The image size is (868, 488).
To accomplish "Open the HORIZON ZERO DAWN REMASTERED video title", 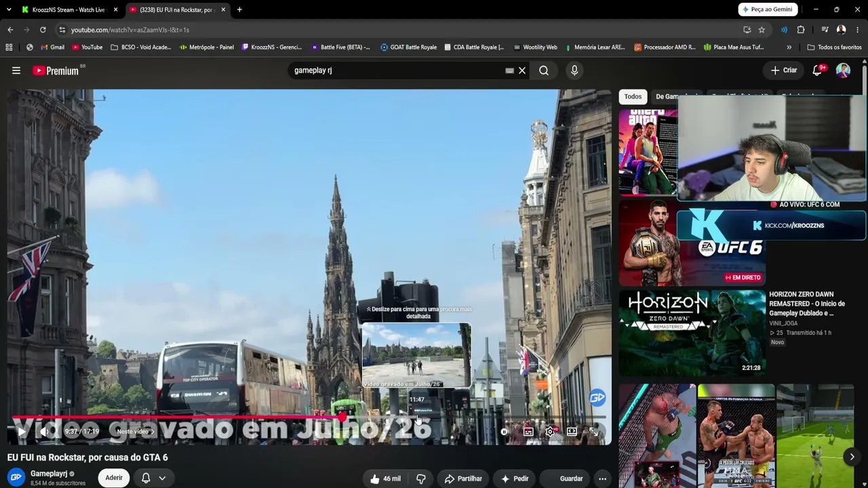I will (807, 304).
